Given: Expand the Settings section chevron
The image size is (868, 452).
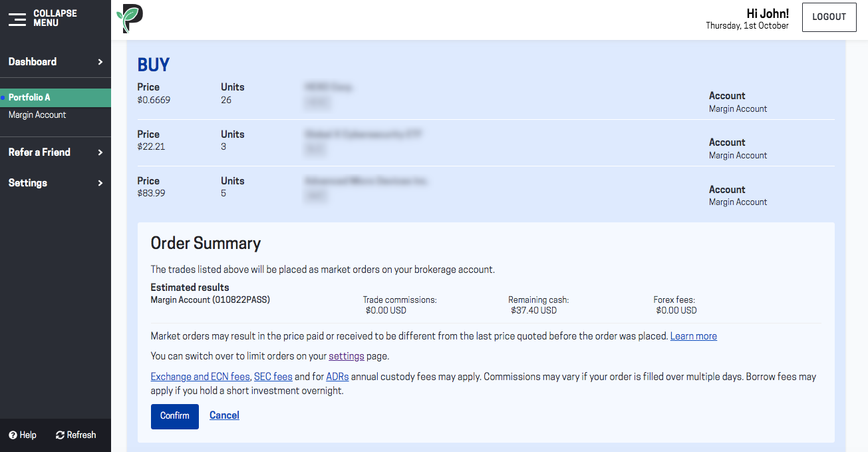Looking at the screenshot, I should click(100, 183).
